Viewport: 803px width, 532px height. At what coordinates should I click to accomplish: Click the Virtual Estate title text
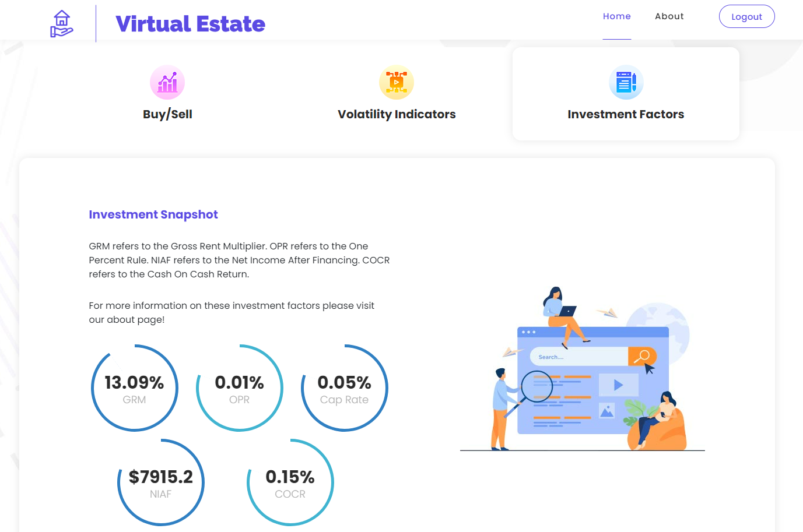coord(191,24)
